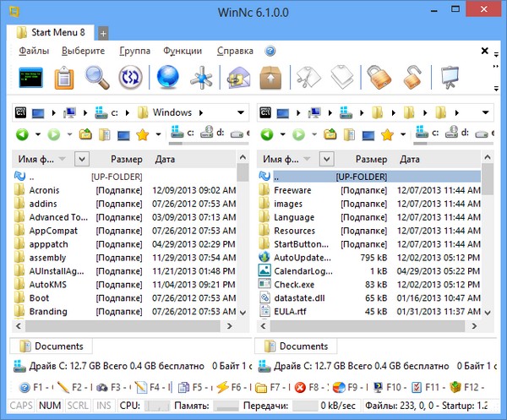Open the Файлы menu
The width and height of the screenshot is (507, 420).
pyautogui.click(x=34, y=52)
